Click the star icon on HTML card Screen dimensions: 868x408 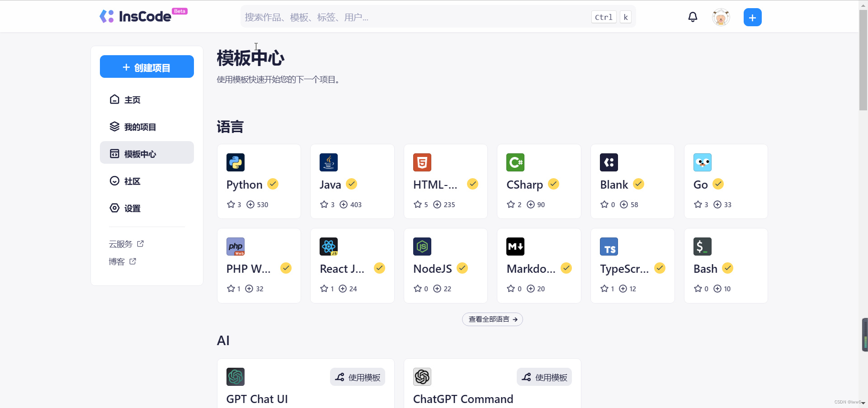pos(418,204)
